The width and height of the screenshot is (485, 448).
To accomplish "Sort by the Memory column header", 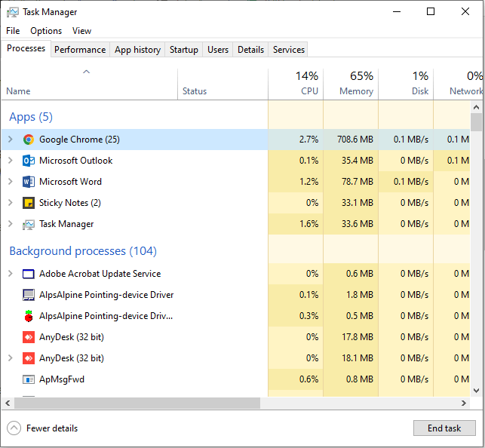I will coord(351,84).
